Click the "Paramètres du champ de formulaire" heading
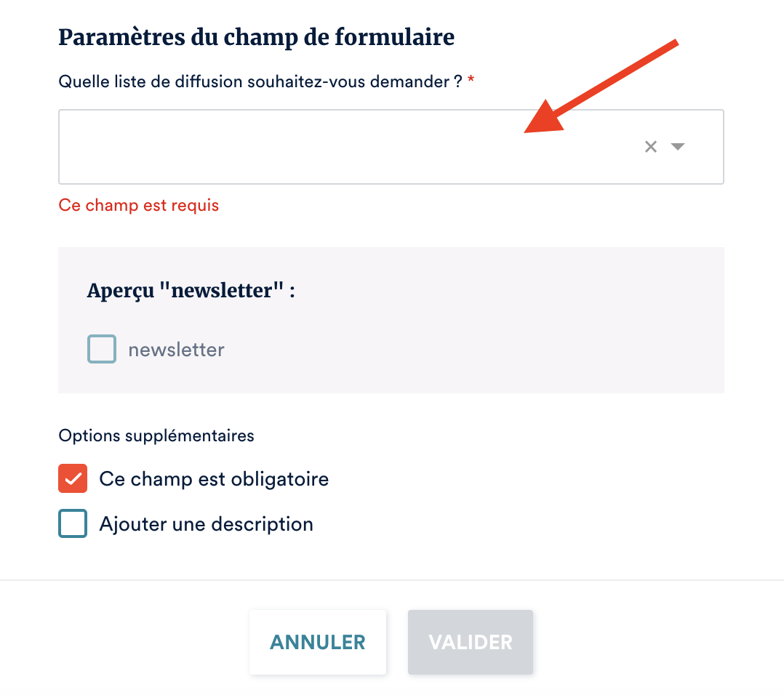Viewport: 784px width, 695px height. tap(256, 37)
